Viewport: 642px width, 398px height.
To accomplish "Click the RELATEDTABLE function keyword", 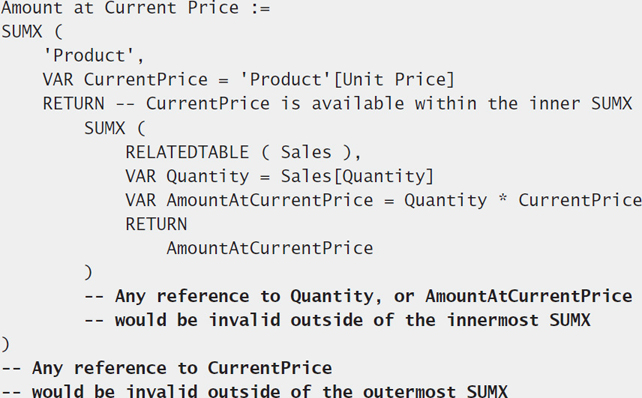I will pos(187,152).
